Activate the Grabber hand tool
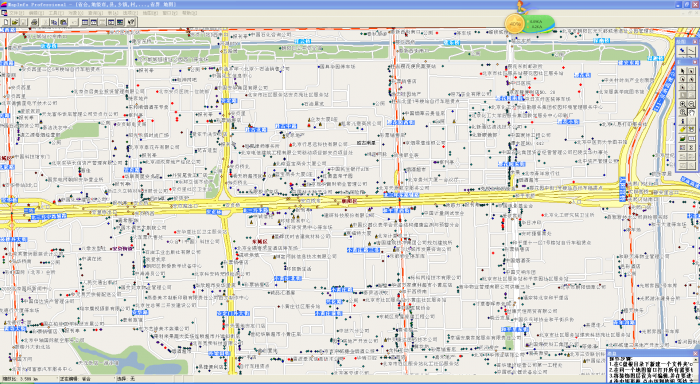700x384 pixels. tap(691, 112)
